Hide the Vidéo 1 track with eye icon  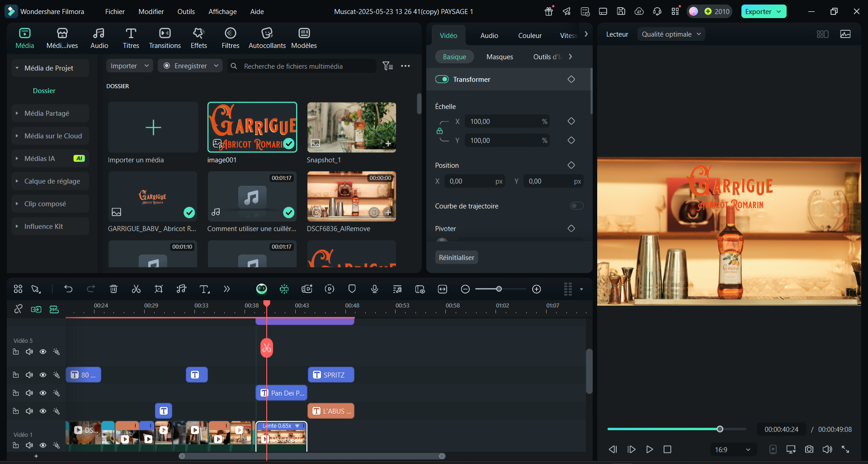(43, 445)
